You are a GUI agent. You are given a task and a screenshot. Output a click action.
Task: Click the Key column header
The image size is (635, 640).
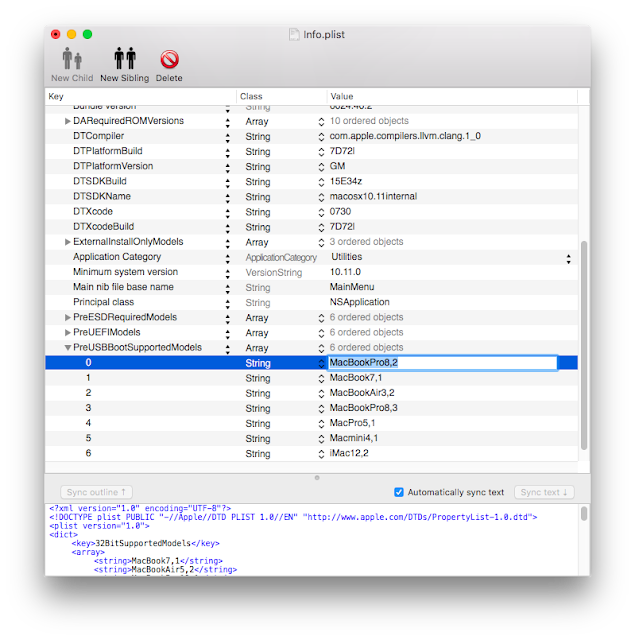(141, 97)
